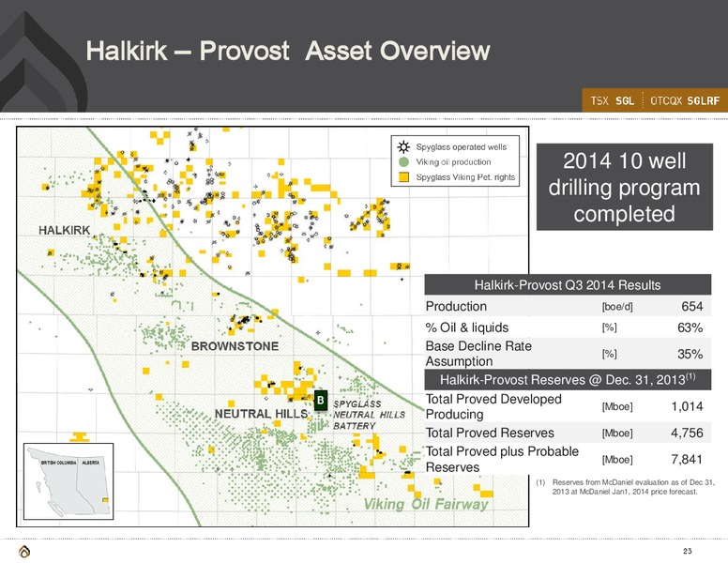Click the HALKIRK map label

point(64,231)
